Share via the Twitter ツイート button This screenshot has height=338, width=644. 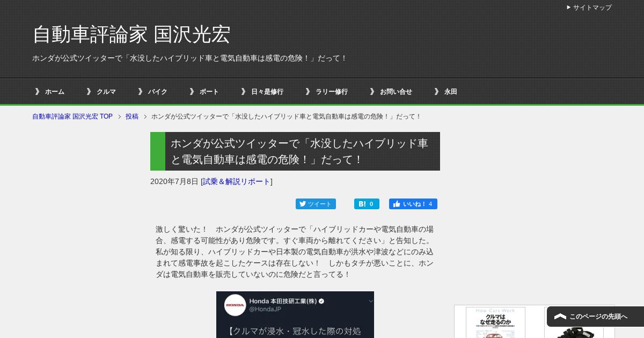pyautogui.click(x=316, y=204)
